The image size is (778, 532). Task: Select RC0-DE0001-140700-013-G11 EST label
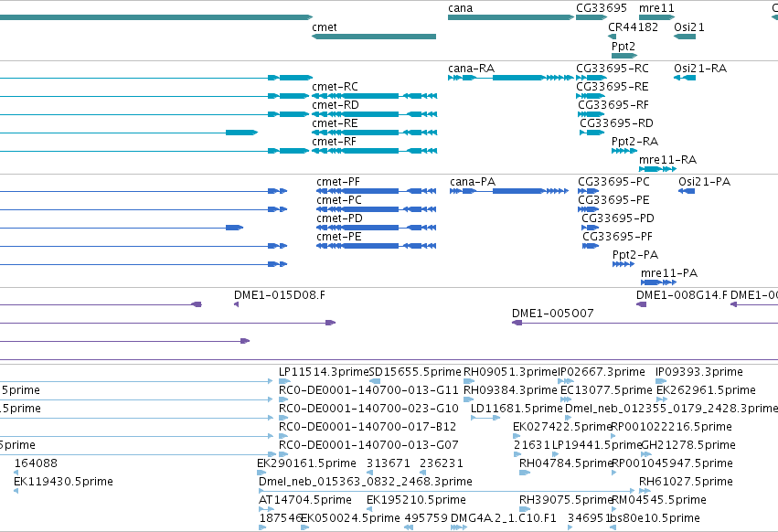click(x=368, y=390)
